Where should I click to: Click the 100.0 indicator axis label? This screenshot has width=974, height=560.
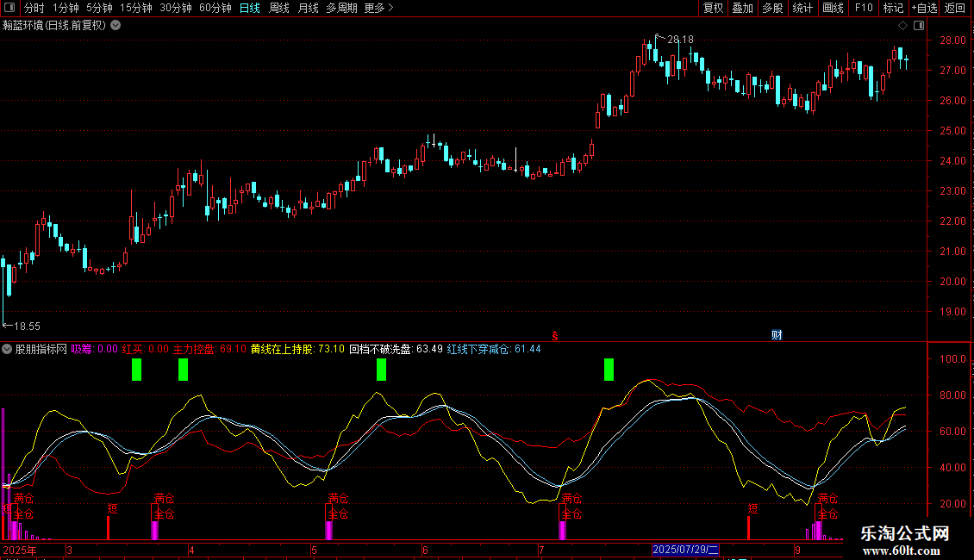[x=952, y=359]
